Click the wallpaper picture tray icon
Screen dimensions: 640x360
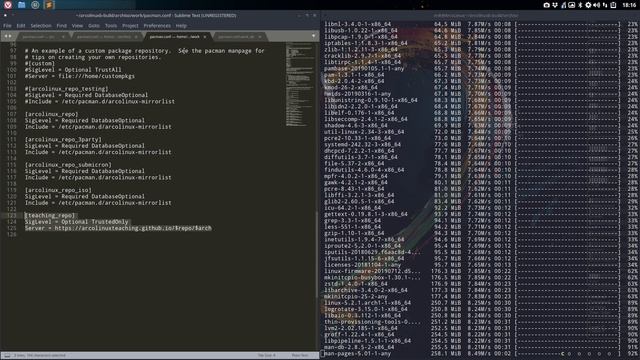pos(571,5)
